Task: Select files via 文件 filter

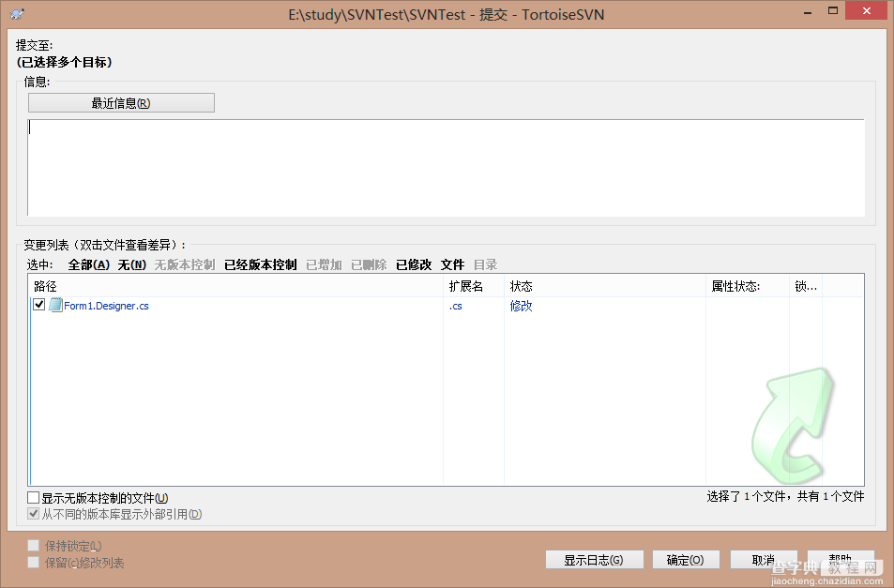Action: [453, 265]
